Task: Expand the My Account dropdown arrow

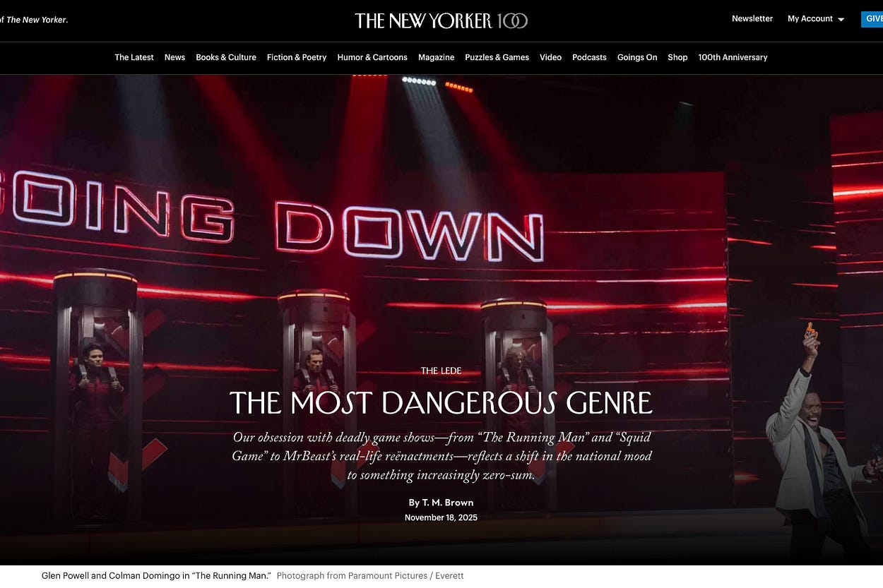Action: point(841,20)
